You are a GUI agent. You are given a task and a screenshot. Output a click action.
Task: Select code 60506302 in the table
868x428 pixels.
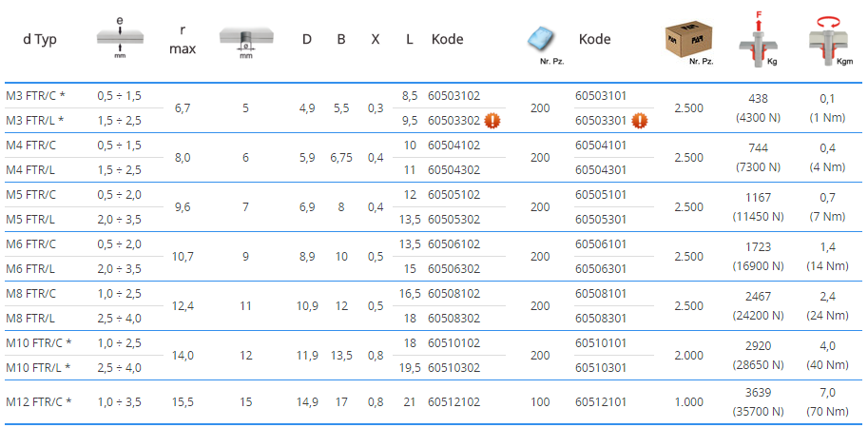454,268
